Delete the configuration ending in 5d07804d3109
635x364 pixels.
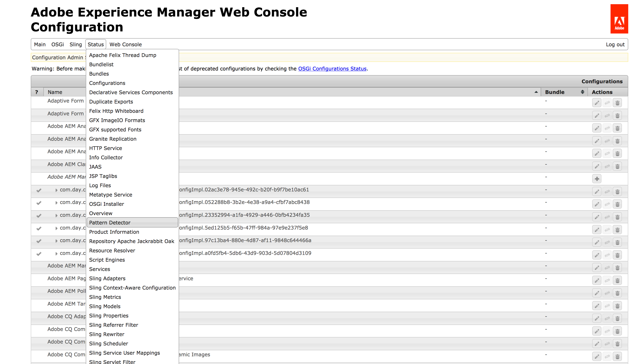617,255
